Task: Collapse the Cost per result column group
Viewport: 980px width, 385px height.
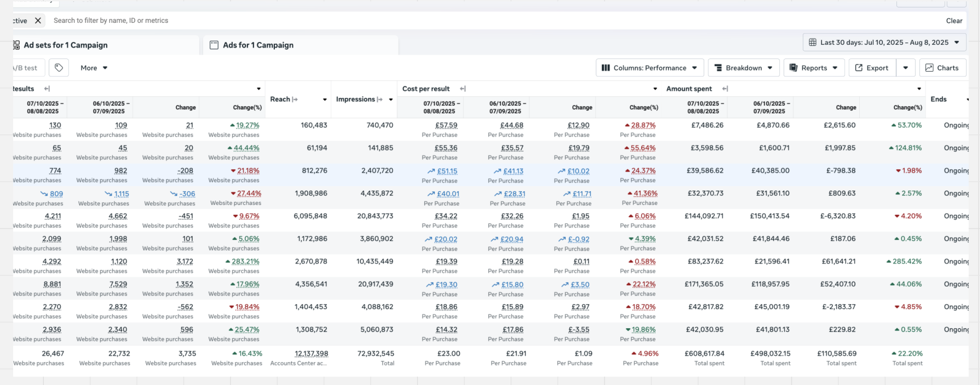Action: [463, 89]
